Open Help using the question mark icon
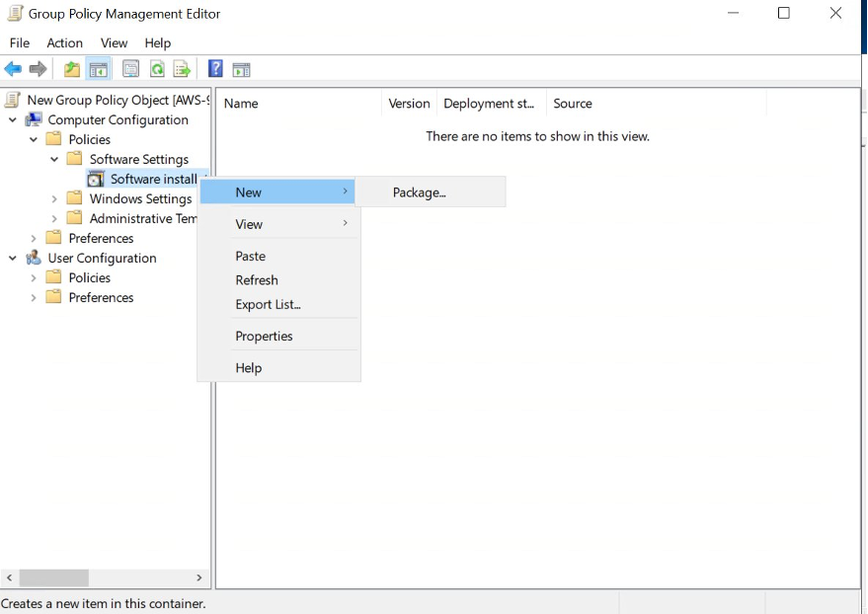868x614 pixels. pyautogui.click(x=214, y=68)
